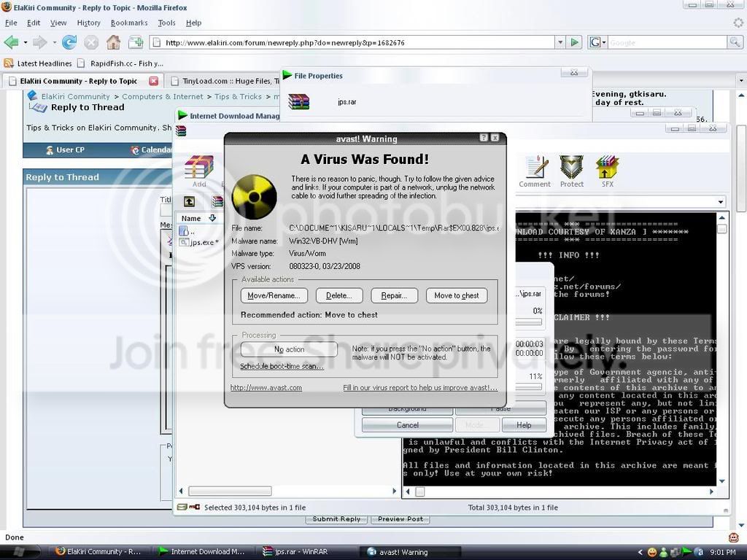The image size is (747, 560).
Task: Open the Edit menu
Action: coord(34,23)
